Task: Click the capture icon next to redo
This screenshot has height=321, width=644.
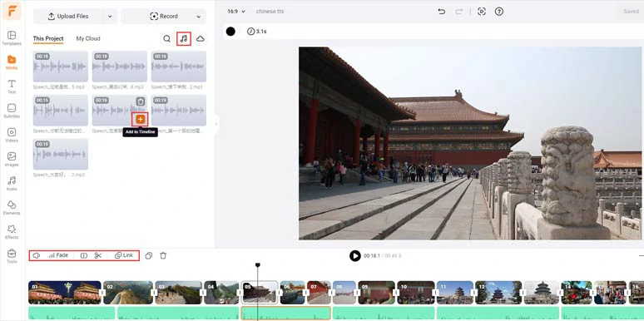Action: tap(482, 12)
